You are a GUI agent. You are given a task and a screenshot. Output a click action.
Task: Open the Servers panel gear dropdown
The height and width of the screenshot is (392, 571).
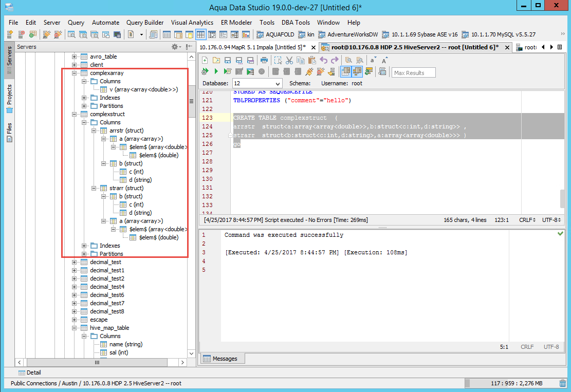point(176,47)
